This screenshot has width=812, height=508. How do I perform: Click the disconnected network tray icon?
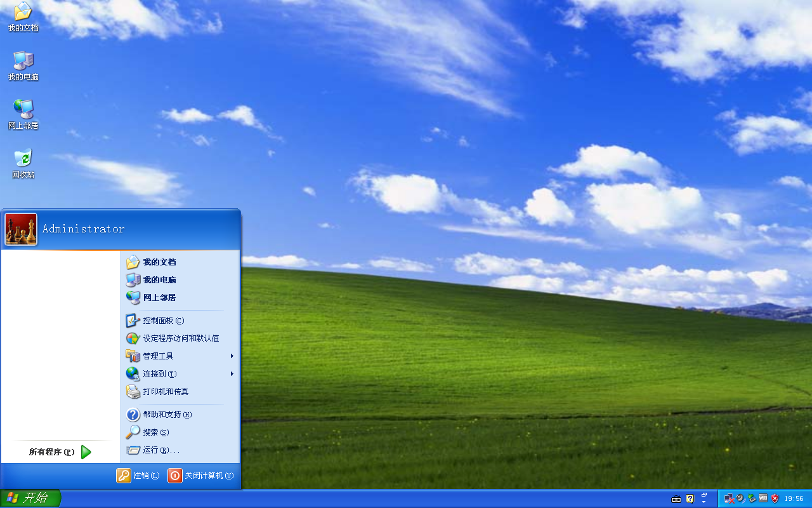pos(730,498)
